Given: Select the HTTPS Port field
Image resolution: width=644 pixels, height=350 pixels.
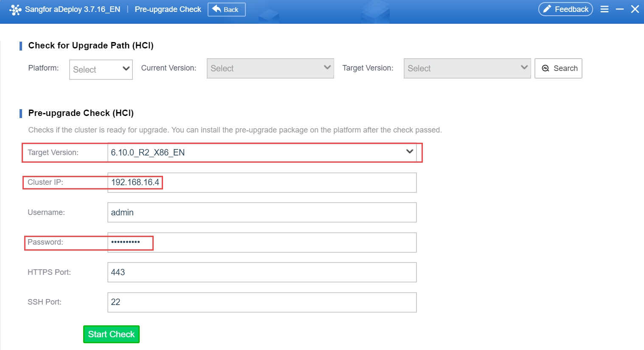Looking at the screenshot, I should [262, 272].
